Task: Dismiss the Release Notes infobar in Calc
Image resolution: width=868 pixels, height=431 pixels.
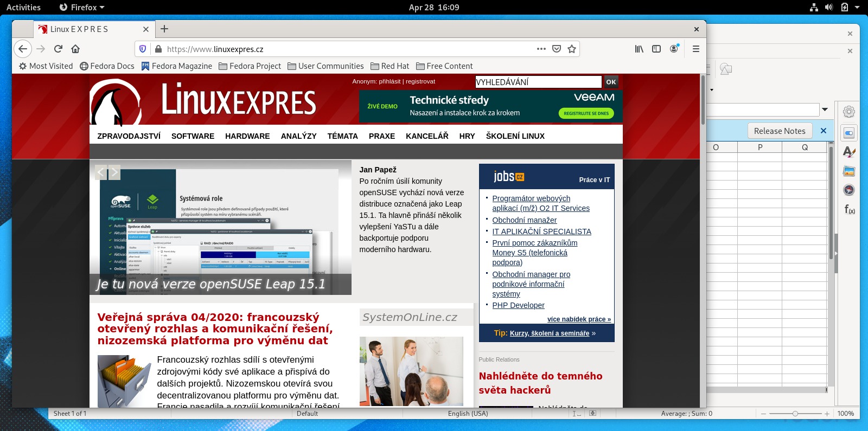Action: [x=824, y=131]
